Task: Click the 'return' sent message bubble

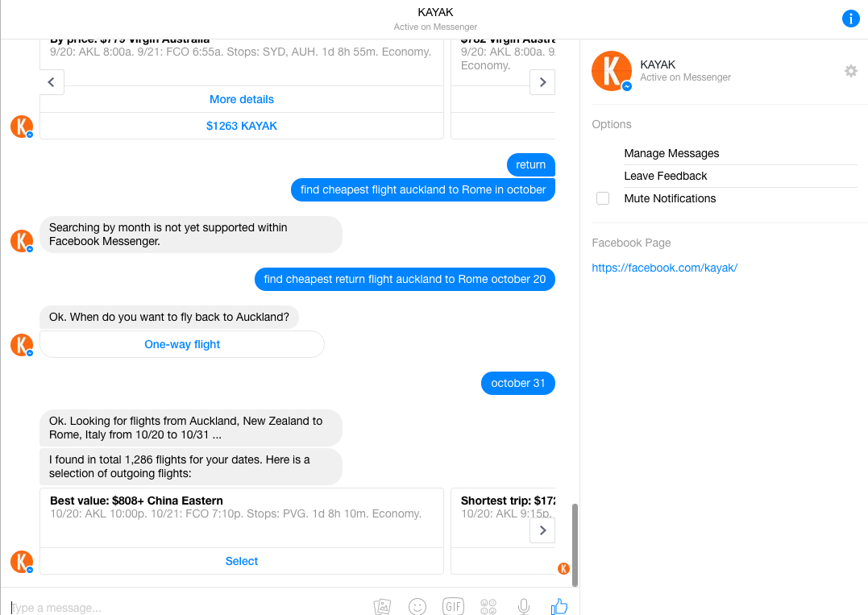Action: [x=531, y=165]
